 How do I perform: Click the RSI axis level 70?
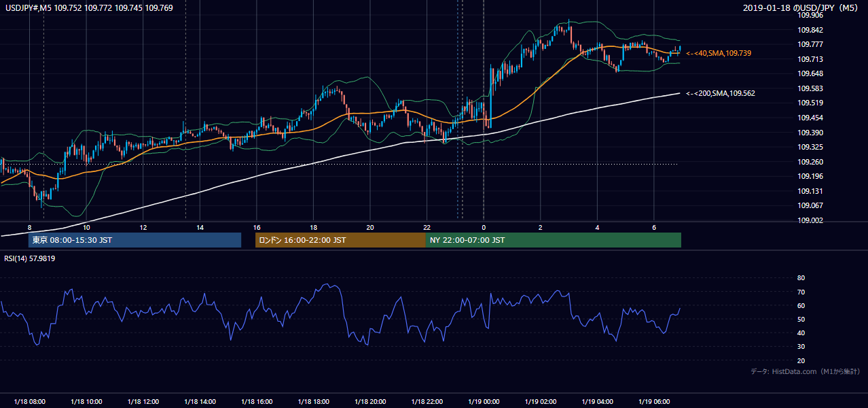[x=801, y=292]
